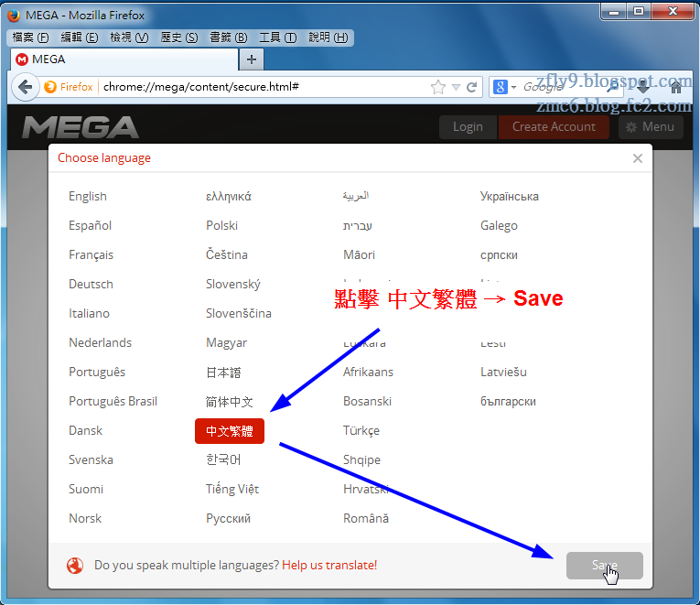Click the MEGA tab favicon

(x=21, y=59)
